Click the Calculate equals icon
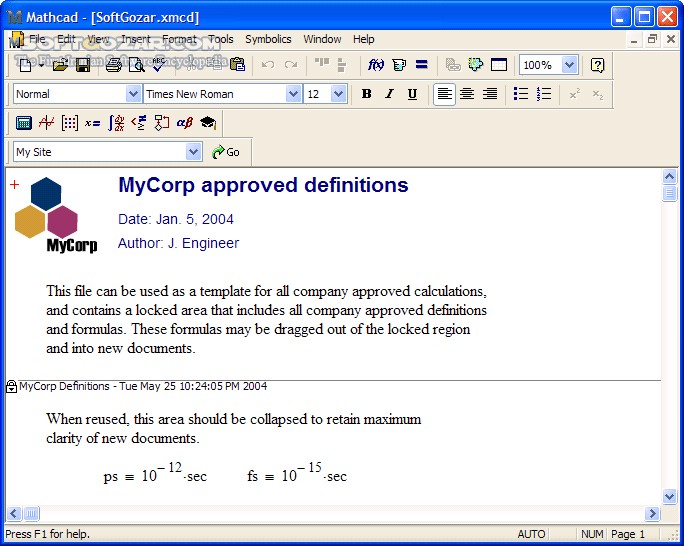This screenshot has height=546, width=684. 422,65
